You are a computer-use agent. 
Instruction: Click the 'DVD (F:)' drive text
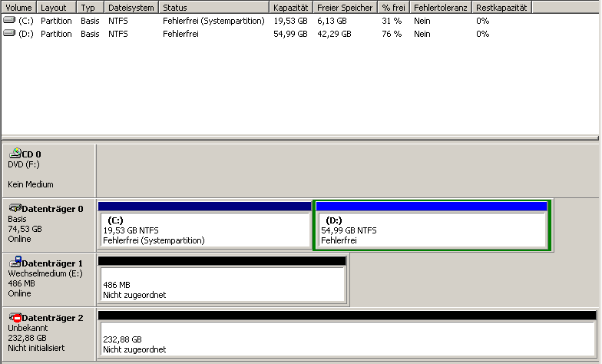24,164
